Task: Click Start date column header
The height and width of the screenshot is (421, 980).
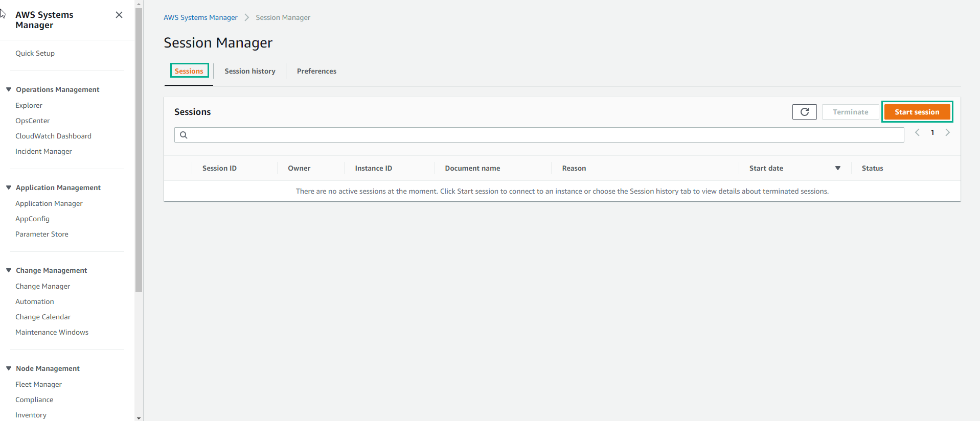Action: pyautogui.click(x=766, y=168)
